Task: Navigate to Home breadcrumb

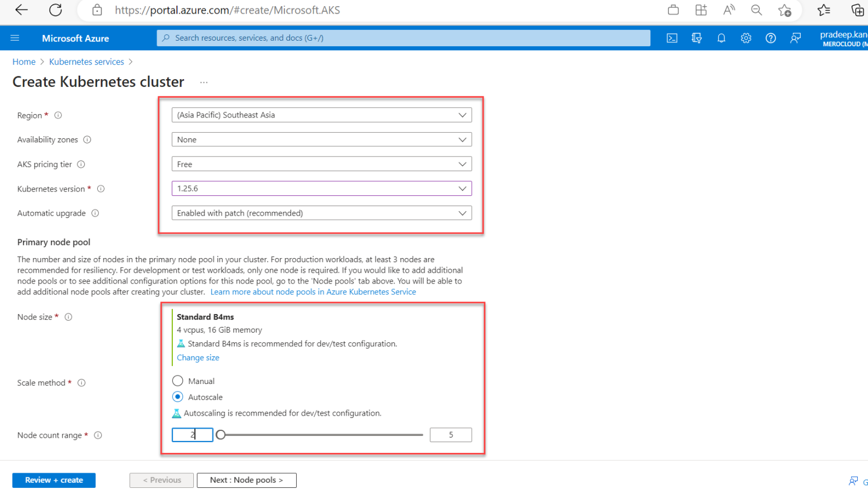Action: [24, 62]
